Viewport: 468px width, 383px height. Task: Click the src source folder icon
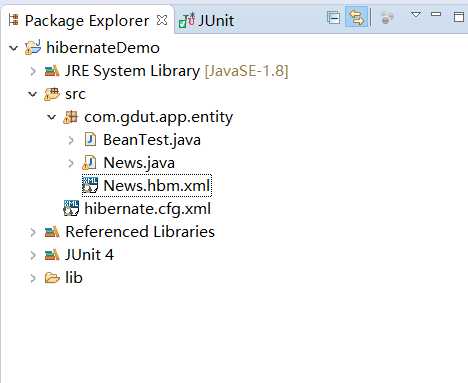pos(52,94)
